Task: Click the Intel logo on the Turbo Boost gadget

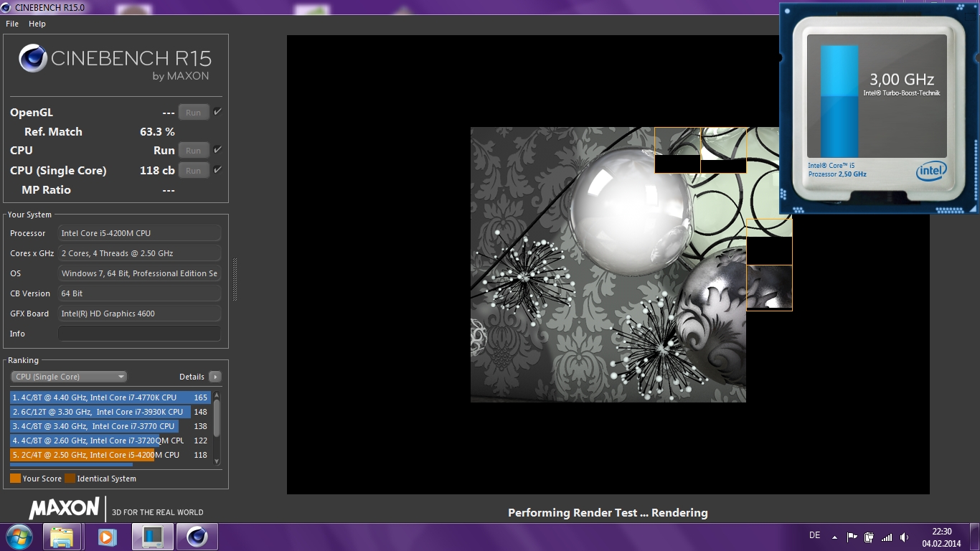Action: (x=930, y=171)
